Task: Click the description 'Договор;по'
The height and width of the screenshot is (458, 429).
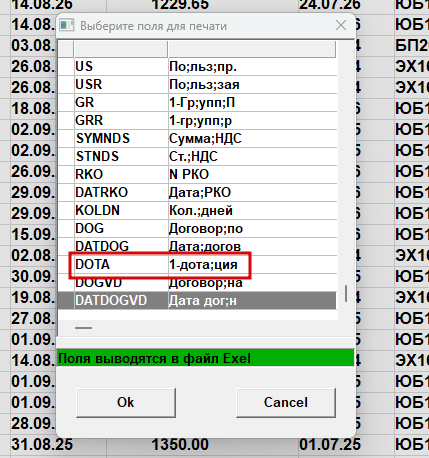Action: 206,229
